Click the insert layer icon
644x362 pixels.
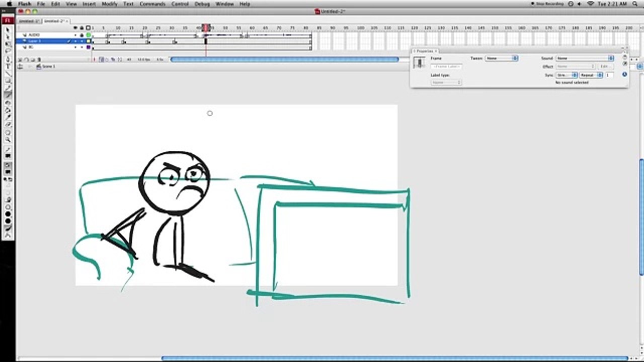click(20, 59)
